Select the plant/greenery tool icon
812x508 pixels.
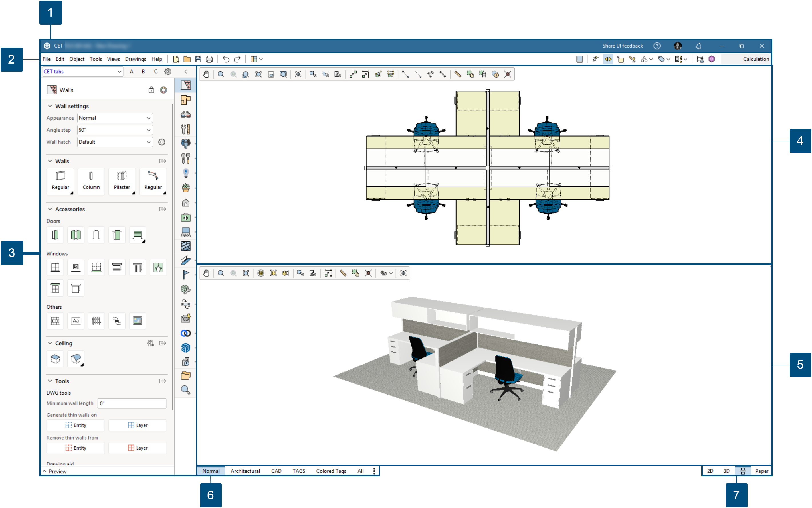(x=186, y=188)
